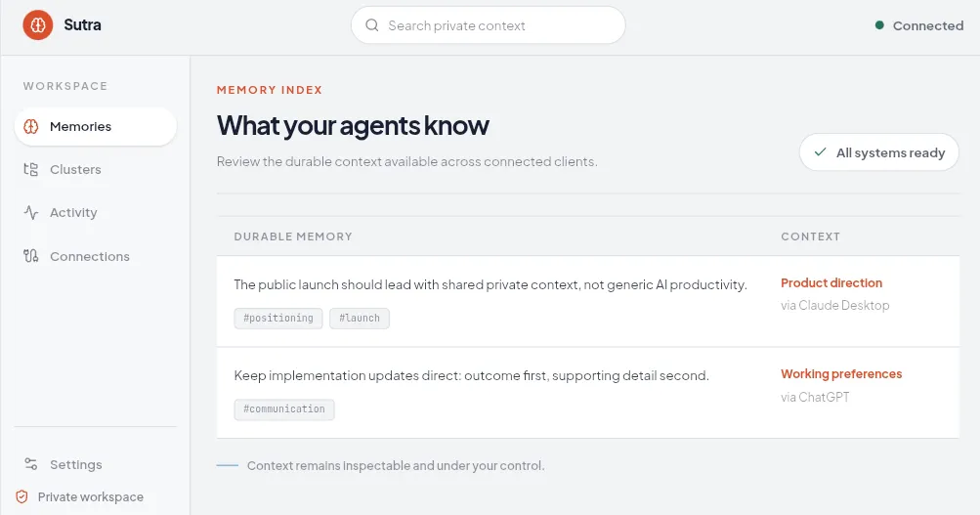Screen dimensions: 980x515
Task: Click the Settings sliders icon
Action: pos(31,464)
